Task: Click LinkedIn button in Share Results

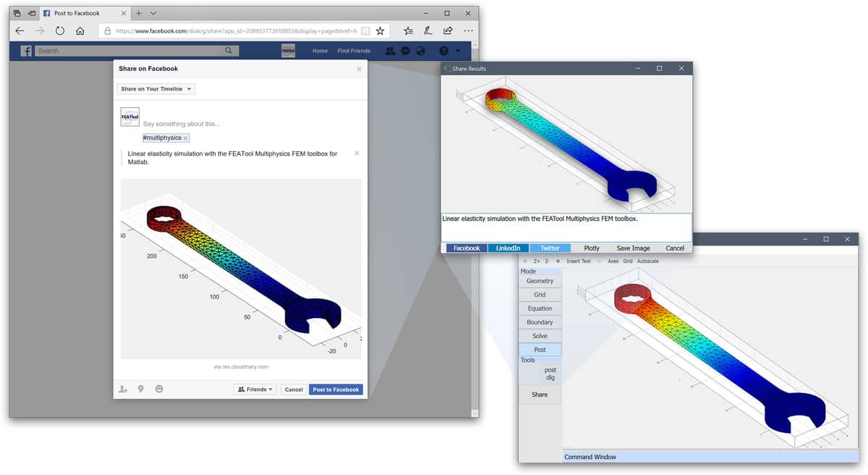Action: (508, 248)
